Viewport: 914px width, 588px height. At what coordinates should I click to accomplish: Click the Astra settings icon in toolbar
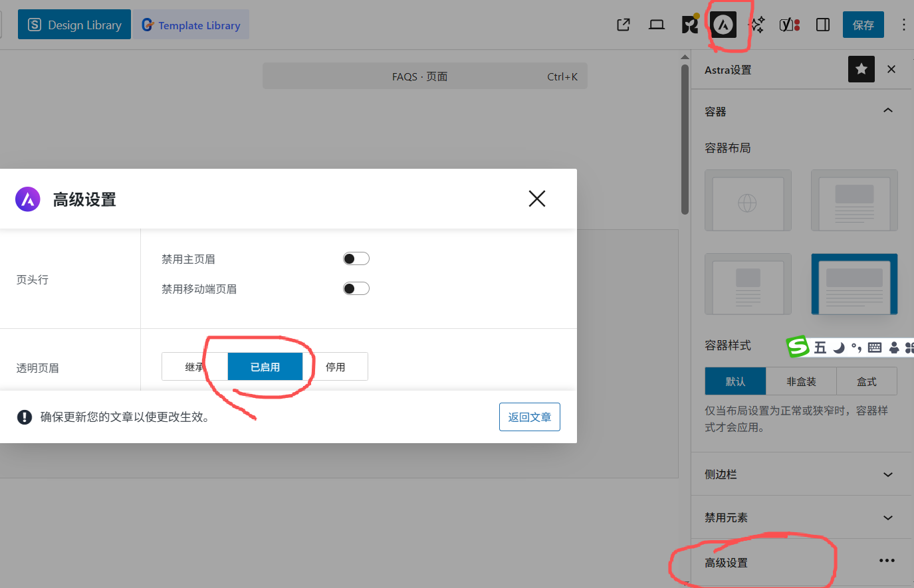click(x=723, y=25)
